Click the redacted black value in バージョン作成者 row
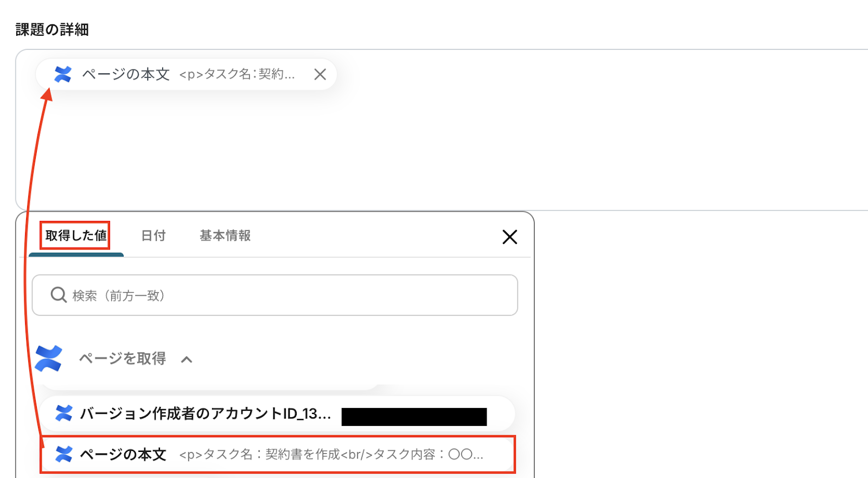The image size is (868, 478). point(414,417)
